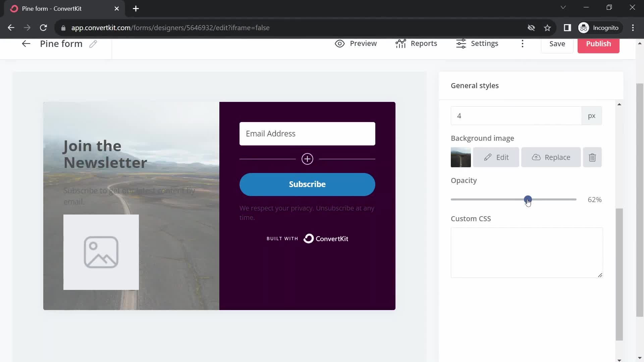
Task: Click the Publish button
Action: [598, 43]
